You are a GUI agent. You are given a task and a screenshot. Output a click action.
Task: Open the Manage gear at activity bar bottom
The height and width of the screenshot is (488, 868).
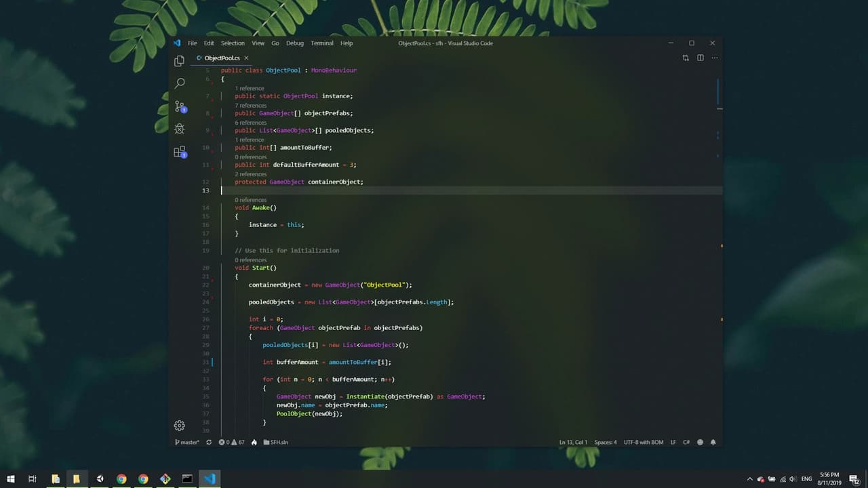click(x=179, y=426)
